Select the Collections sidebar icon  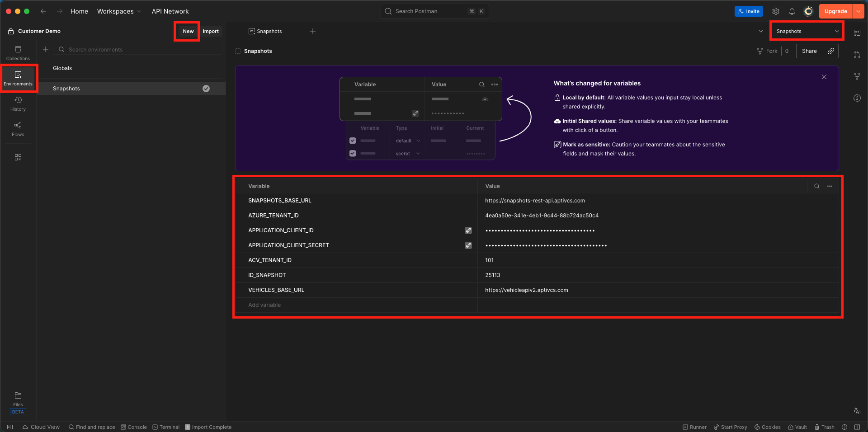(18, 52)
